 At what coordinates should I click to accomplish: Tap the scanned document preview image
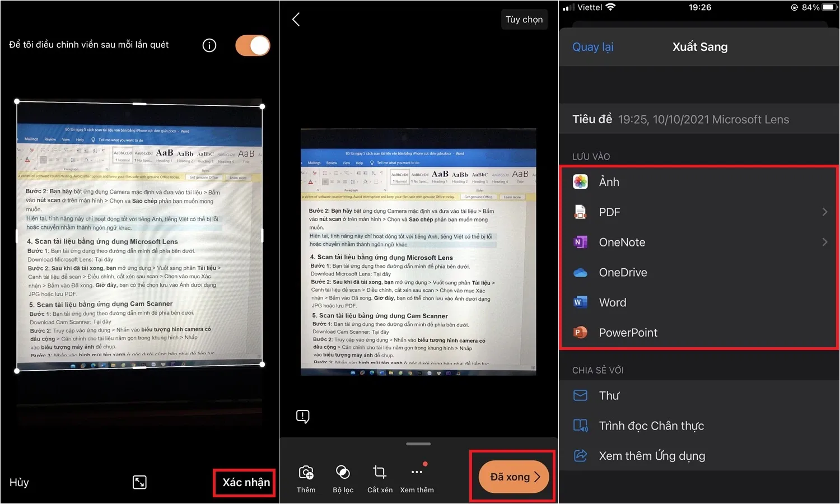418,252
